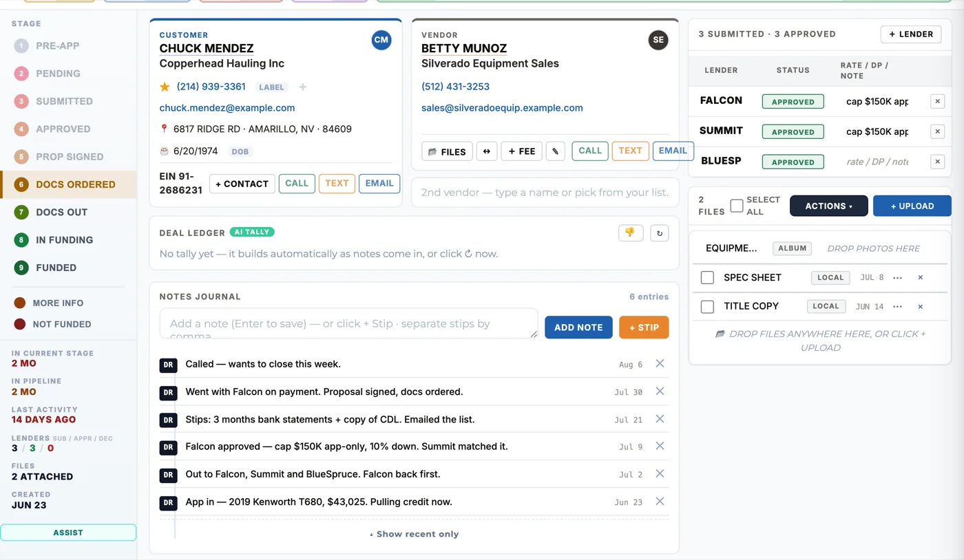Click the pencil edit icon in vendor card

point(556,151)
